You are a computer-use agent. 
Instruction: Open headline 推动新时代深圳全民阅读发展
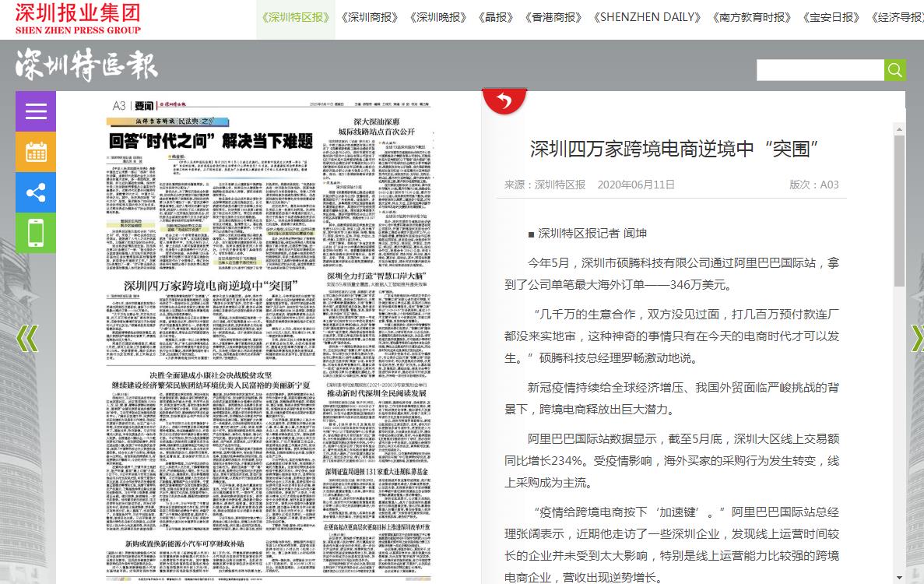point(377,393)
